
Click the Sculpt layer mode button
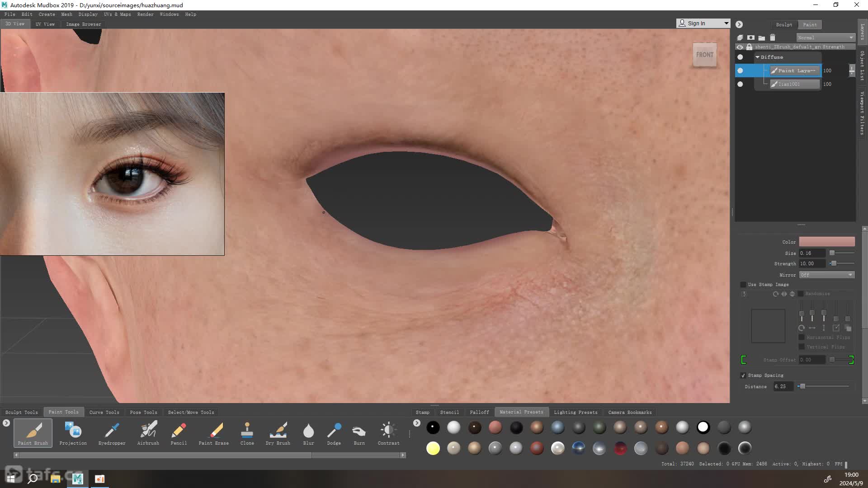pos(784,24)
